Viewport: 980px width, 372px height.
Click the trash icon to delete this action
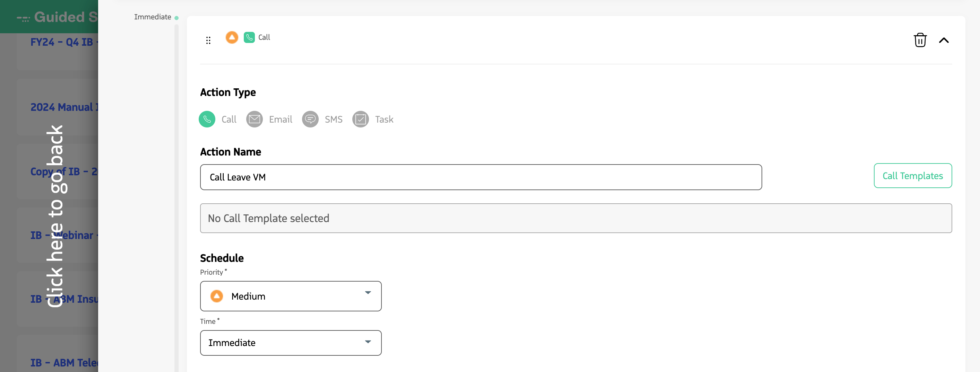click(920, 40)
